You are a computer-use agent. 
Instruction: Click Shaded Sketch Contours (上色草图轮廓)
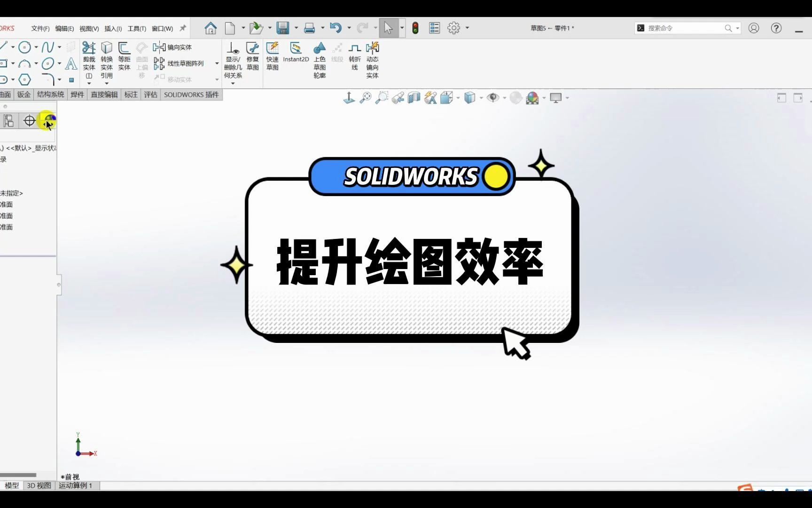click(320, 60)
